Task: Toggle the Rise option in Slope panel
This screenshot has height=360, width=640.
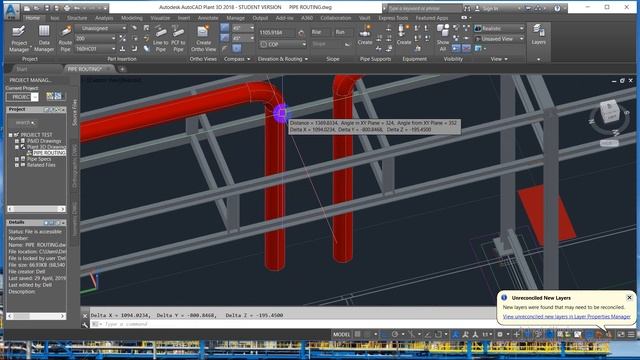Action: pyautogui.click(x=320, y=32)
